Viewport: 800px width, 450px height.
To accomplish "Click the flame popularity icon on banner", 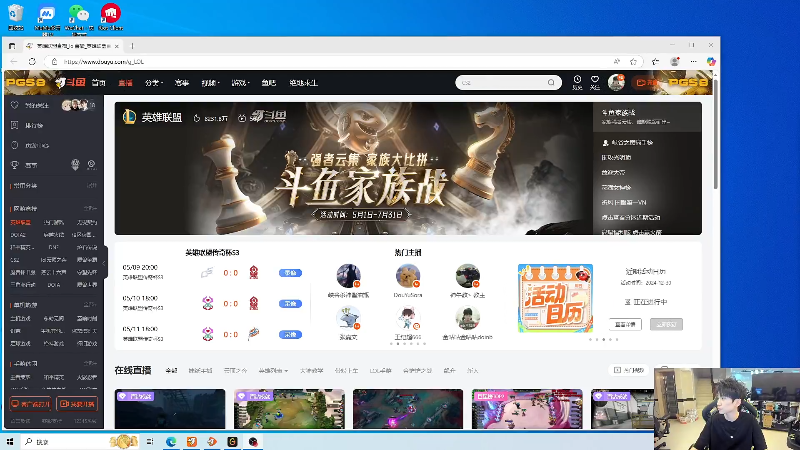I will (x=196, y=118).
